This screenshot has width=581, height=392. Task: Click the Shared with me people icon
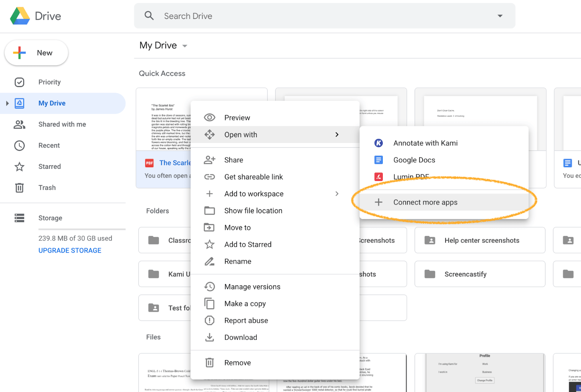(x=19, y=124)
